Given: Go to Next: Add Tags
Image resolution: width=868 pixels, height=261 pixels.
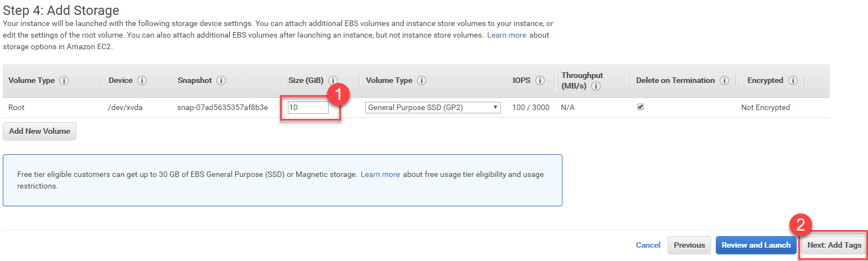Looking at the screenshot, I should tap(834, 245).
